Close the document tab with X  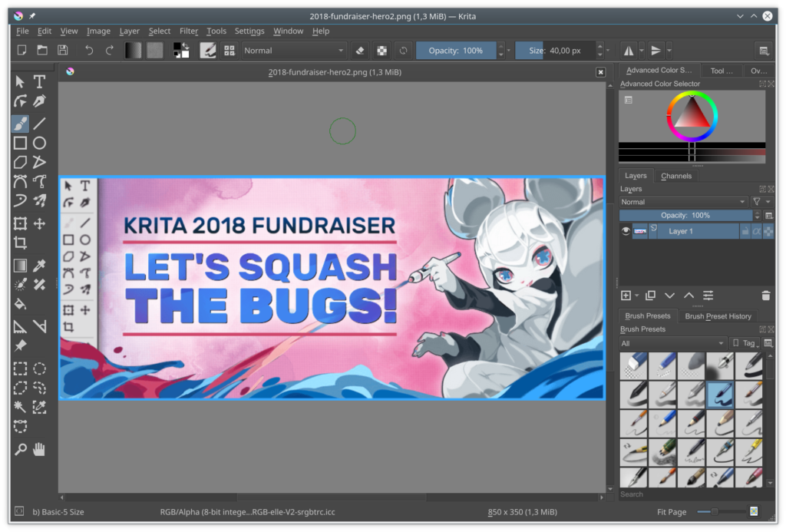(x=600, y=72)
